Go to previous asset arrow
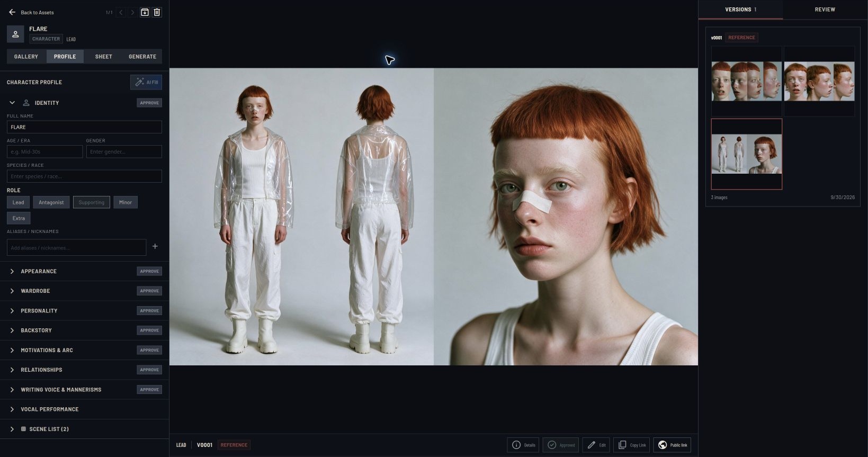 coord(121,12)
